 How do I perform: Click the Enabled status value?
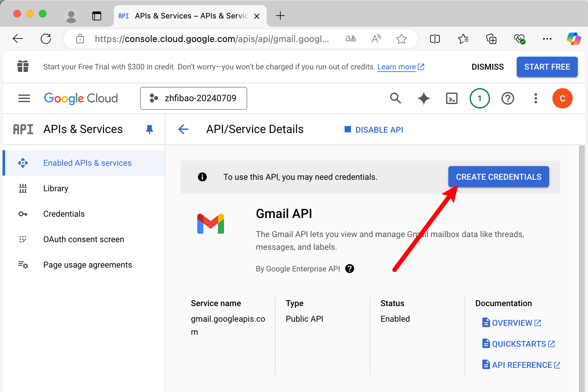[x=395, y=319]
